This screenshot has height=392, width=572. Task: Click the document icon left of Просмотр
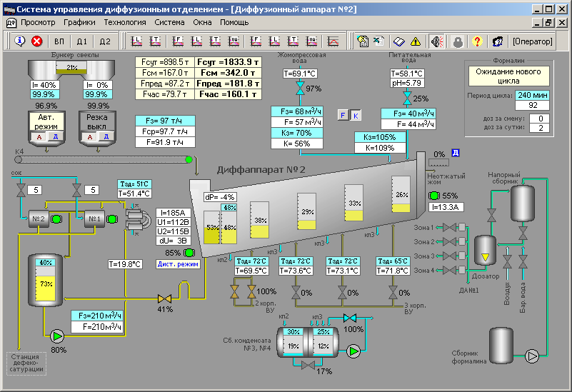click(11, 23)
